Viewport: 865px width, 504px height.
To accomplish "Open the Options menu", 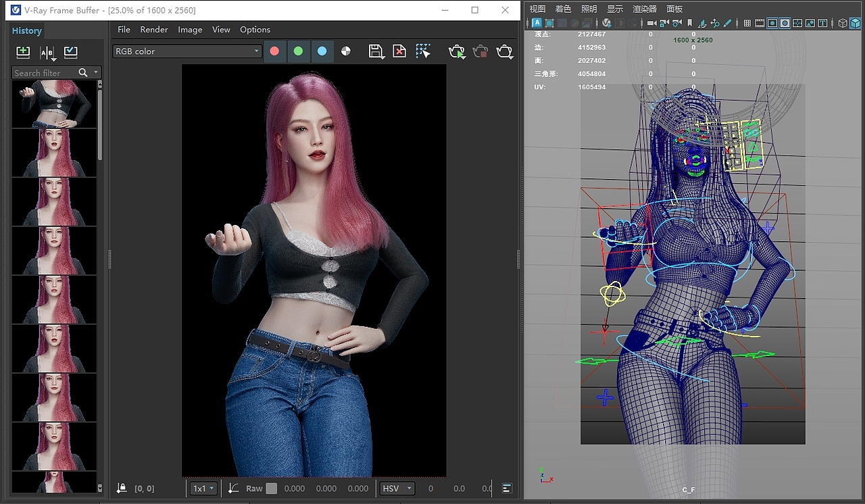I will click(255, 30).
